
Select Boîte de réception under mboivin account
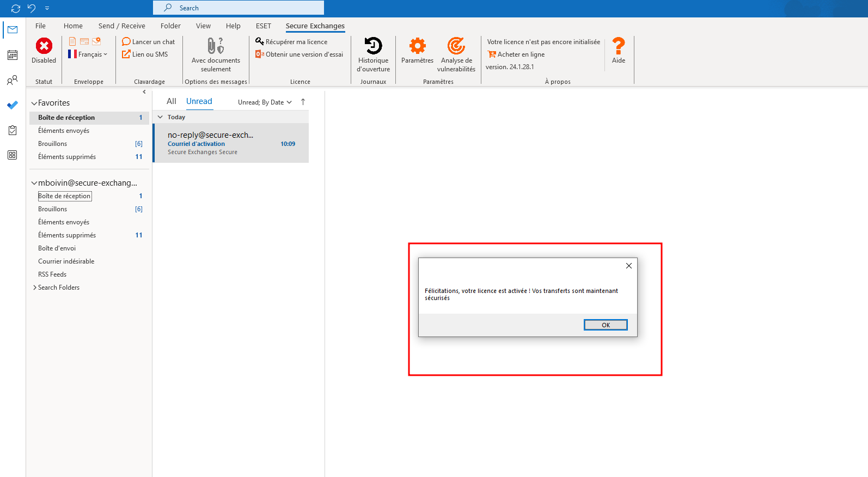tap(89, 196)
